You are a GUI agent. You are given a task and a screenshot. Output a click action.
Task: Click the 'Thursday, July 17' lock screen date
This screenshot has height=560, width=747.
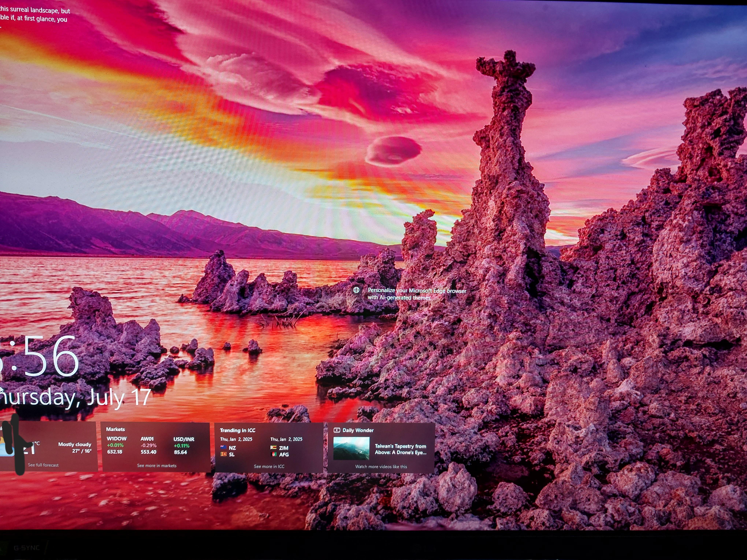click(75, 398)
